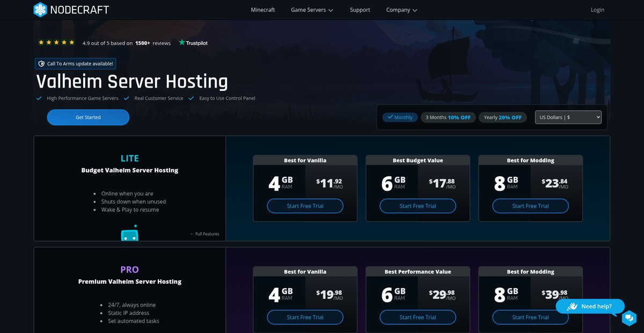Select 3 Months 10% OFF billing
This screenshot has width=644, height=333.
click(x=448, y=117)
